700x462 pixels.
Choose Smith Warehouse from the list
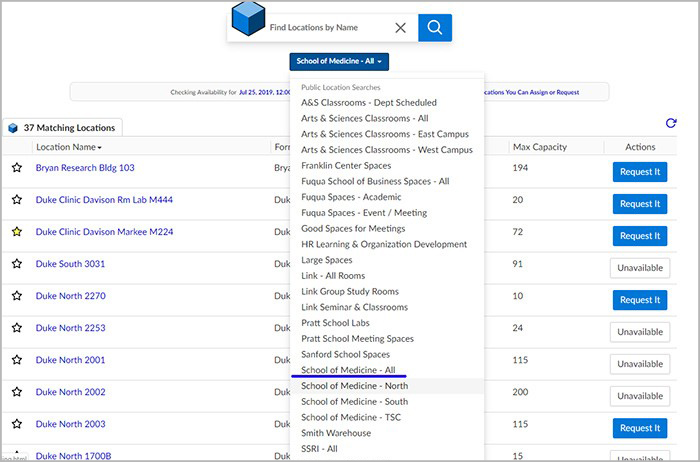[336, 433]
